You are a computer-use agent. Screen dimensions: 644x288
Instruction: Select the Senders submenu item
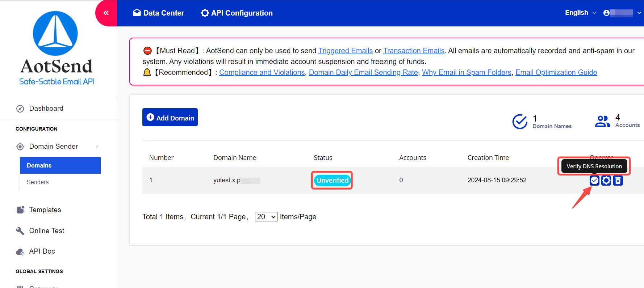[x=38, y=182]
